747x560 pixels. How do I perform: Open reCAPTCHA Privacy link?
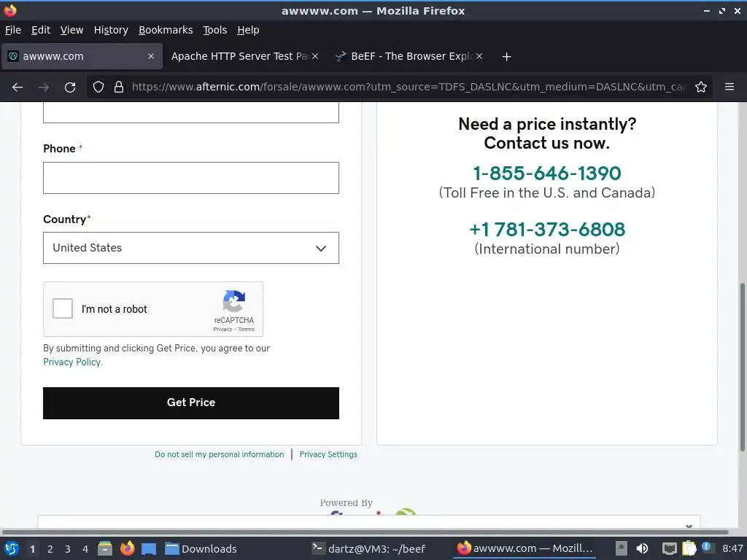coord(222,329)
